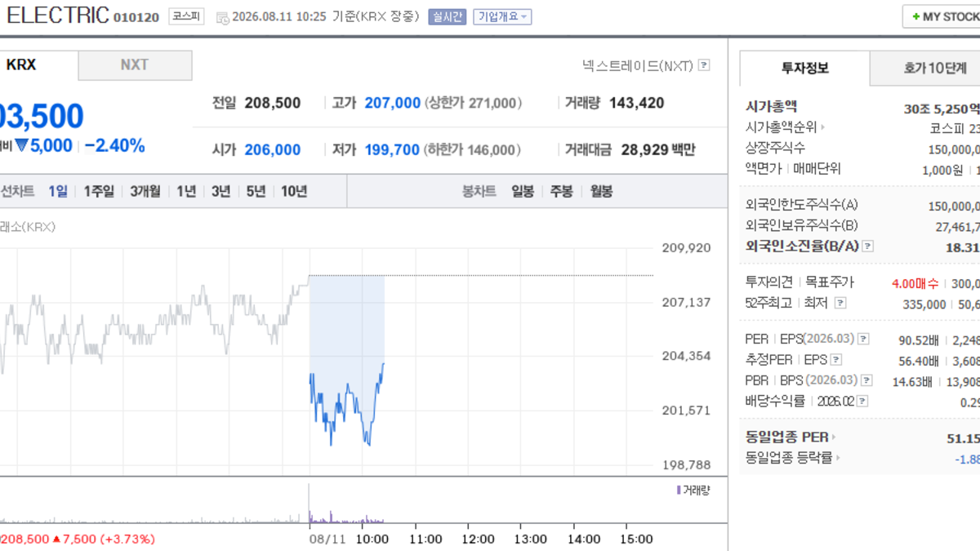
Task: Click the 코스피 market badge
Action: [x=187, y=16]
